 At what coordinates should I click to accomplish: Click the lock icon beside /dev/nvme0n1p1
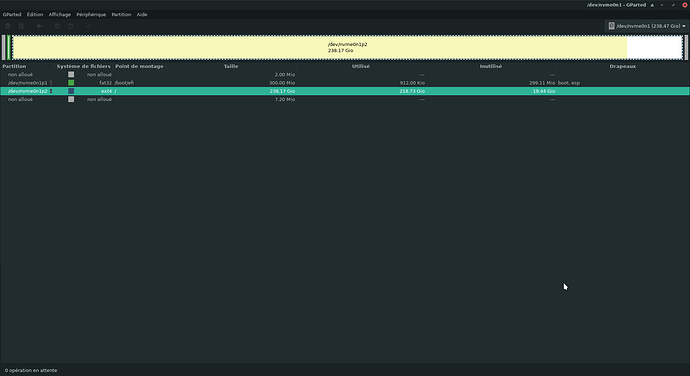click(x=51, y=83)
